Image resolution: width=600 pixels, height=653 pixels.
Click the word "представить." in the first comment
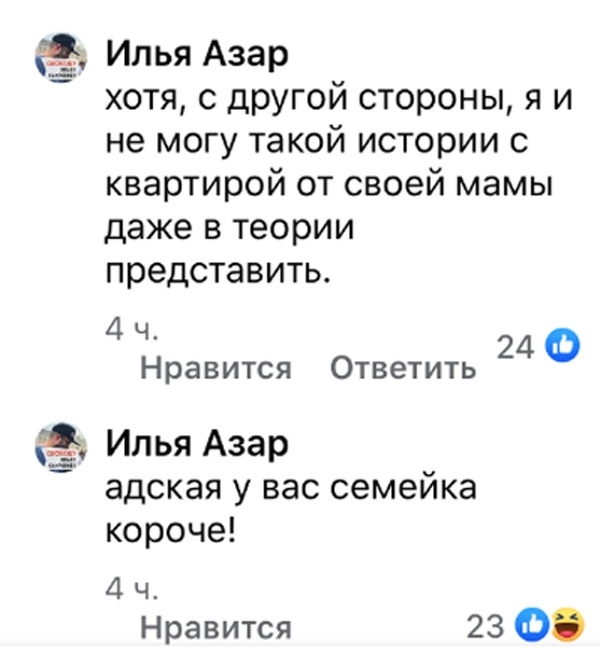pos(217,268)
